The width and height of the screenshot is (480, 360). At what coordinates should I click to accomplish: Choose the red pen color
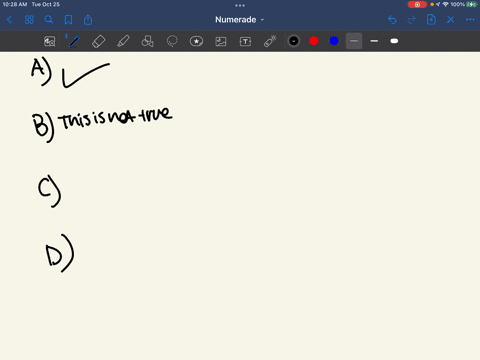tap(314, 41)
